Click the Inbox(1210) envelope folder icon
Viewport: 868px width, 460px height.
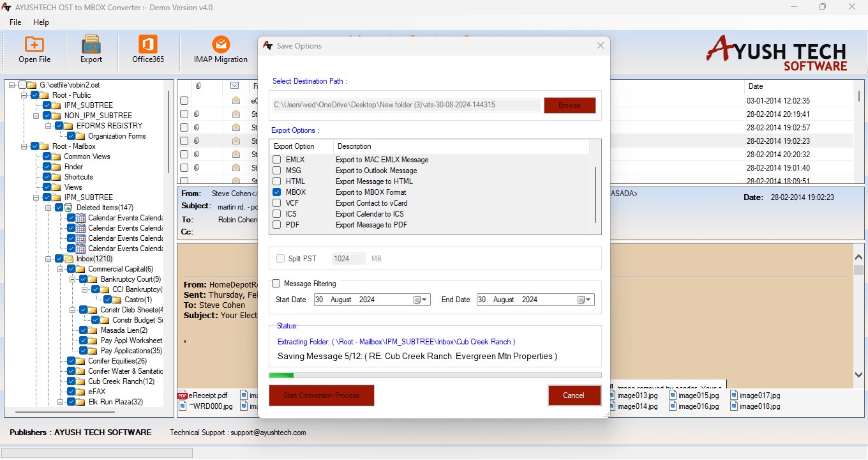[x=69, y=259]
